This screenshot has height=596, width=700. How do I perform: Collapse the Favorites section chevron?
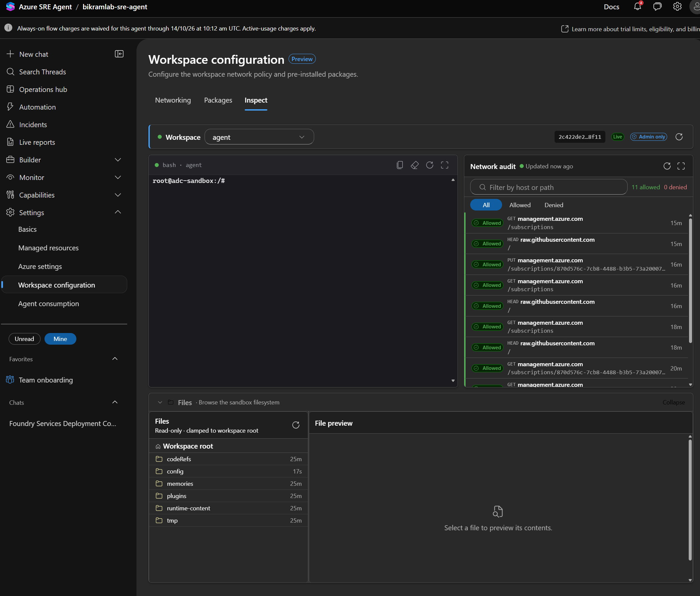(x=115, y=359)
